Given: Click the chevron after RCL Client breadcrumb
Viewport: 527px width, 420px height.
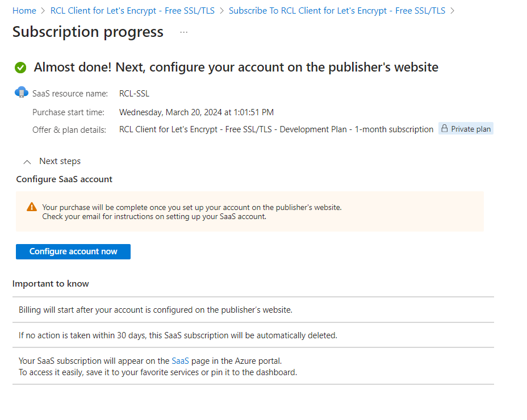Looking at the screenshot, I should click(222, 11).
